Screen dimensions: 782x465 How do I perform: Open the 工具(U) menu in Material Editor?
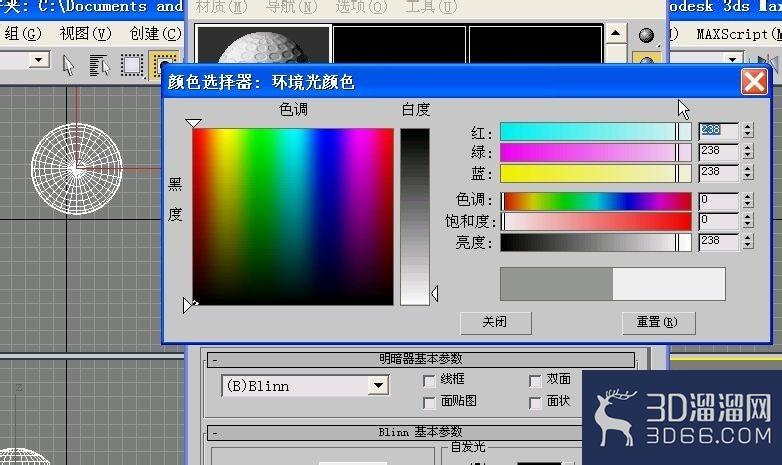point(431,6)
